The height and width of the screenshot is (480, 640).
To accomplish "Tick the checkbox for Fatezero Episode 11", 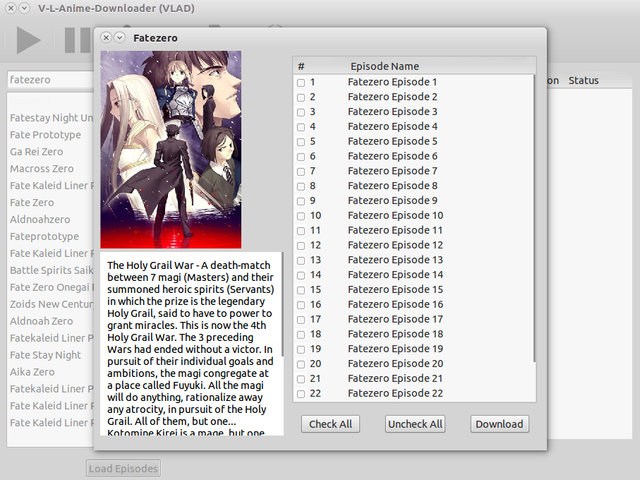I will click(301, 231).
